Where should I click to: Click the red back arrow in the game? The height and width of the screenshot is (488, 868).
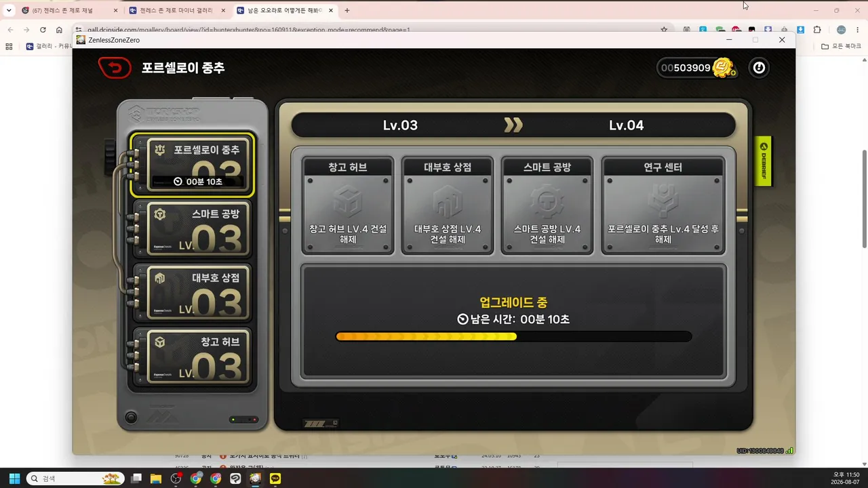(115, 68)
